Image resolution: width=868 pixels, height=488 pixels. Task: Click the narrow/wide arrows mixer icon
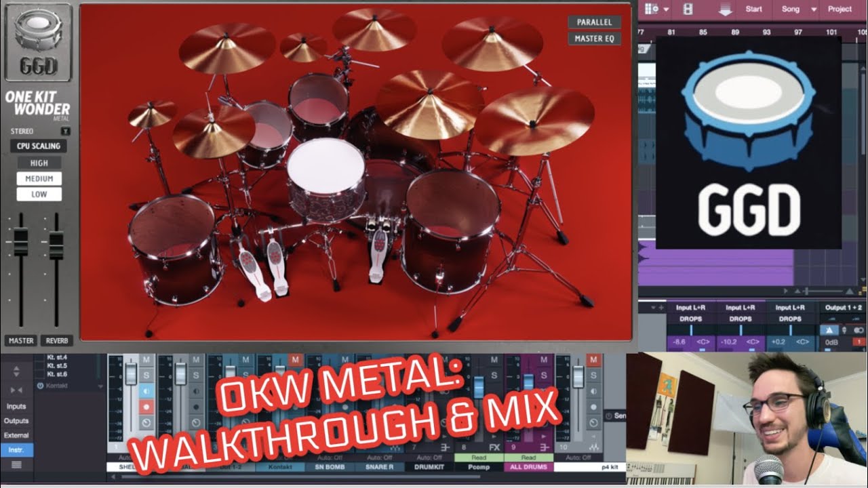pyautogui.click(x=16, y=390)
